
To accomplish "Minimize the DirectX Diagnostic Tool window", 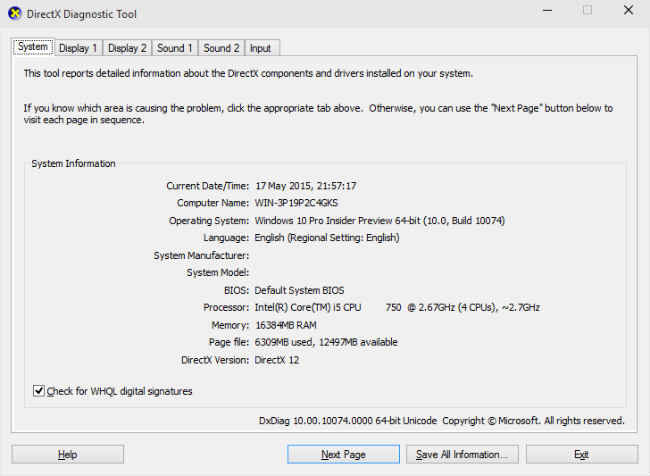I will 548,10.
